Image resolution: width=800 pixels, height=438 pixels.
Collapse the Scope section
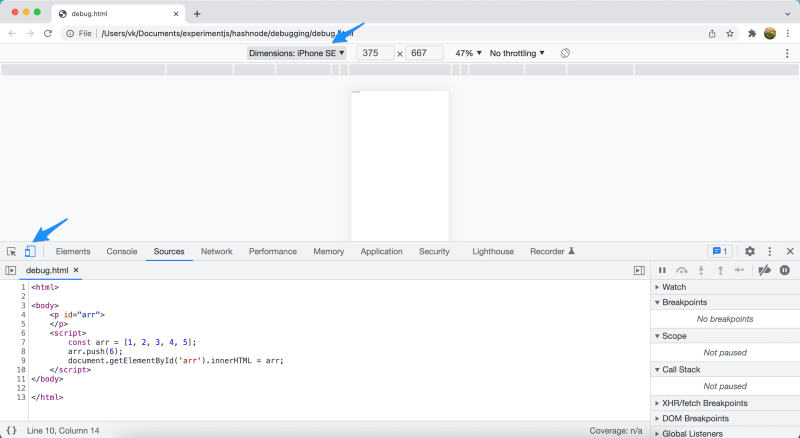(725, 336)
